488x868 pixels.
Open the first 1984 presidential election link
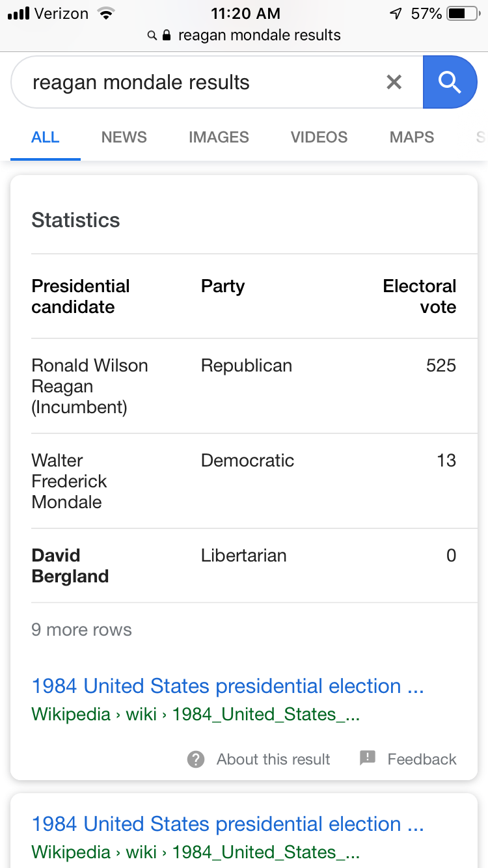click(x=228, y=686)
